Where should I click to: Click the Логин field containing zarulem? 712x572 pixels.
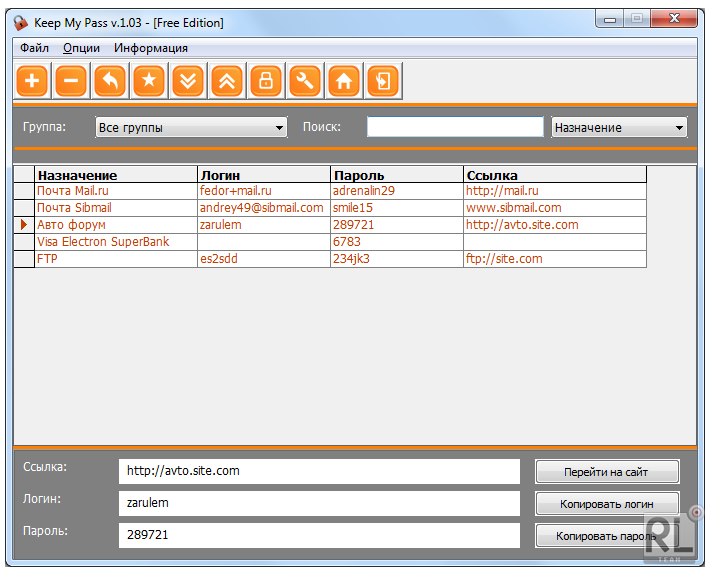[x=319, y=503]
